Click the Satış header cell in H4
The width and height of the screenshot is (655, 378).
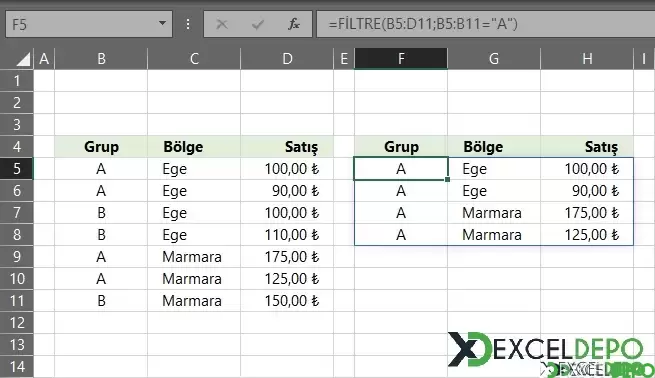click(587, 147)
